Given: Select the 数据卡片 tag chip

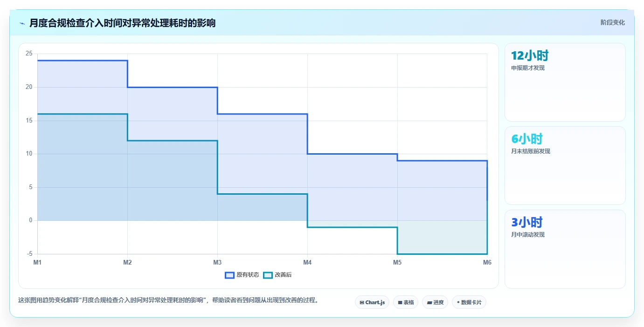Looking at the screenshot, I should click(469, 302).
